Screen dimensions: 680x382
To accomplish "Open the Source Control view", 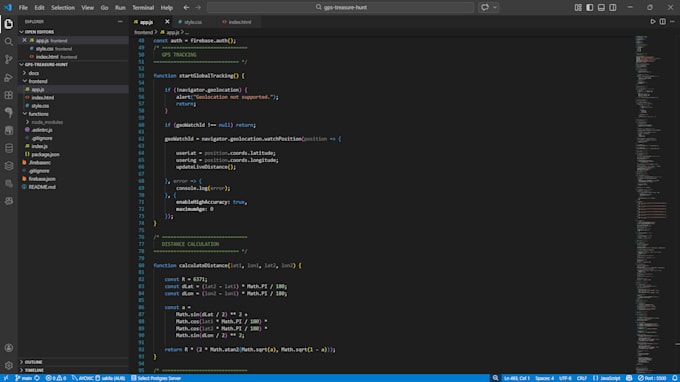I will coord(9,59).
